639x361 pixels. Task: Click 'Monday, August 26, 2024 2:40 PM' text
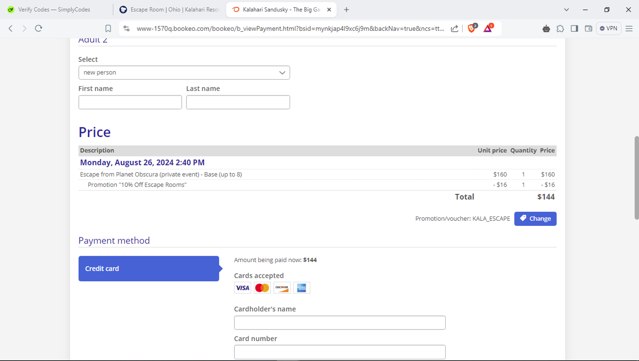click(142, 163)
